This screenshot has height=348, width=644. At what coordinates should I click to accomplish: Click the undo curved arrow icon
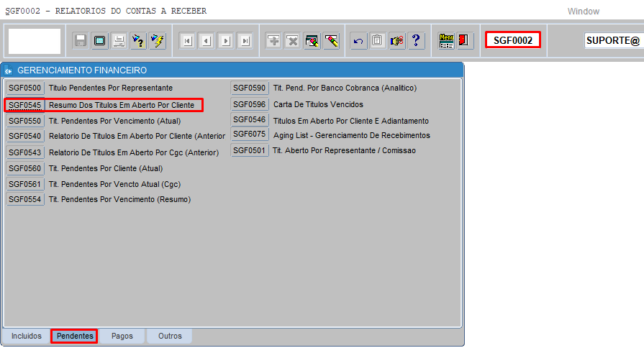pyautogui.click(x=358, y=41)
